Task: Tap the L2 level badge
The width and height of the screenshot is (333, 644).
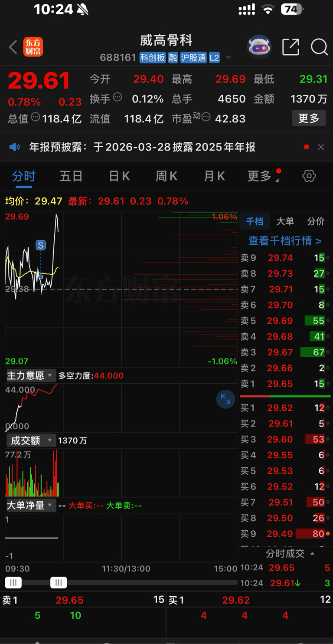Action: tap(214, 57)
